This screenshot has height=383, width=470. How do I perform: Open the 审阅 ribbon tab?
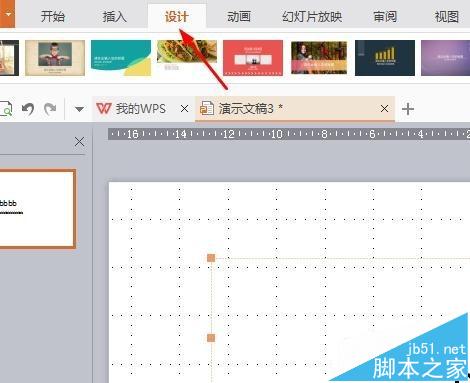point(385,16)
